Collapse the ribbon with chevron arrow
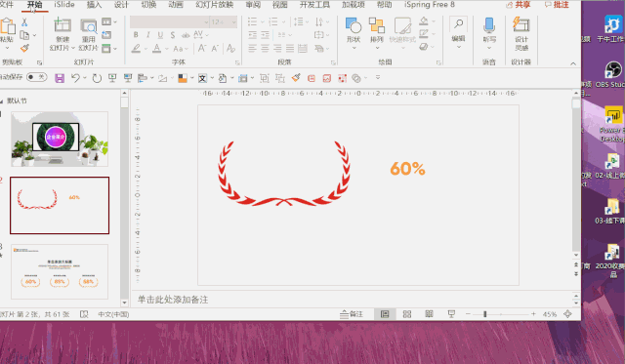Image resolution: width=625 pixels, height=364 pixels. (x=573, y=63)
